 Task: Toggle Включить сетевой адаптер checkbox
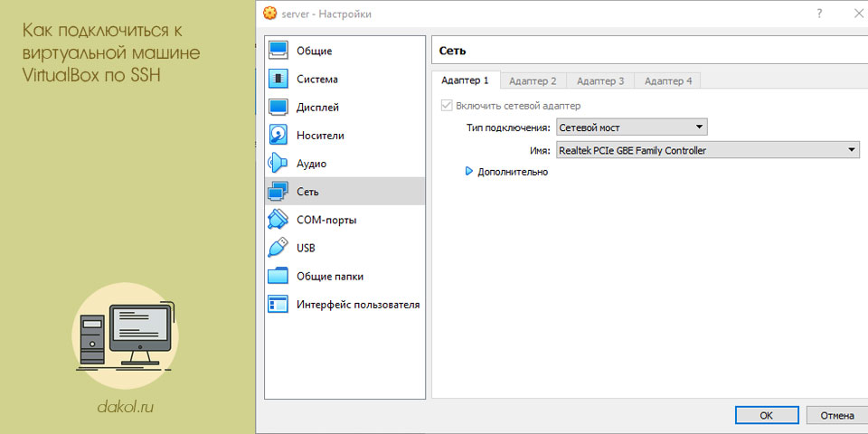446,105
